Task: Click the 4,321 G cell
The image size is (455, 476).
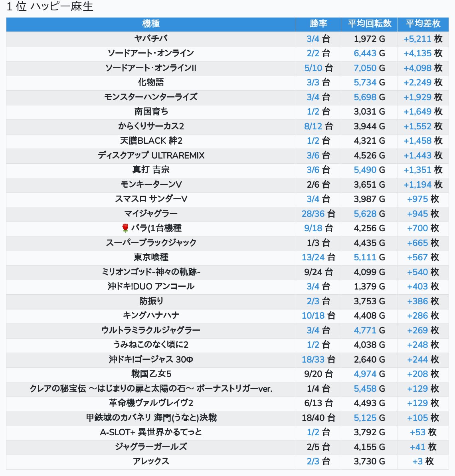Action: 369,141
